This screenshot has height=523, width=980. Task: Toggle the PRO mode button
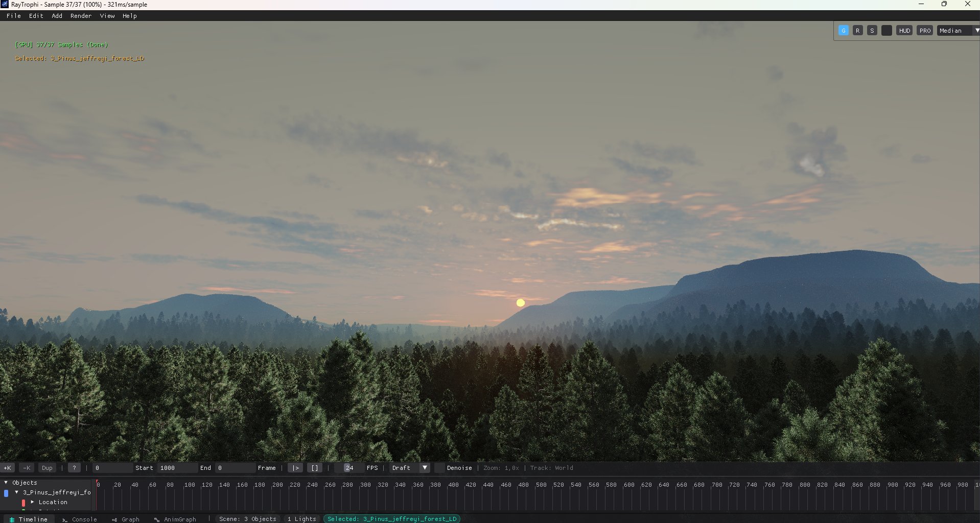click(x=924, y=30)
